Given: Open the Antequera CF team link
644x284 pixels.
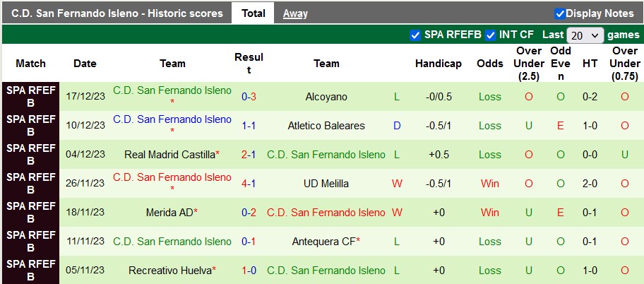Looking at the screenshot, I should click(x=323, y=242).
